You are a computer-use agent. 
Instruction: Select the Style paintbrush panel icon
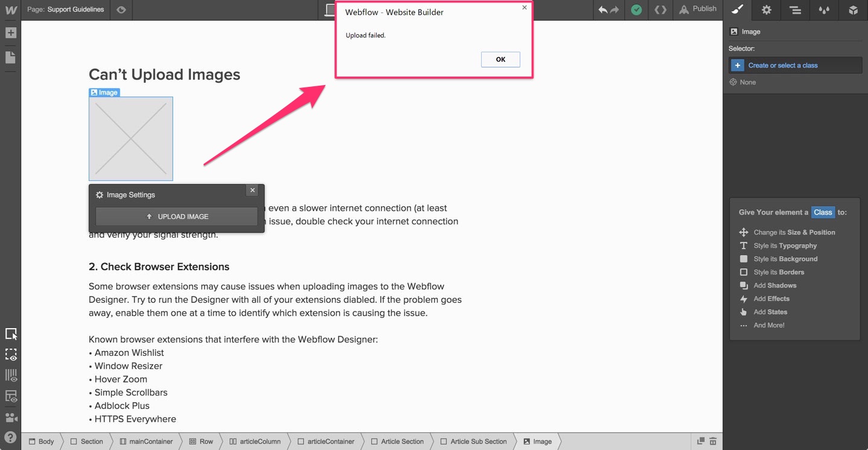737,10
